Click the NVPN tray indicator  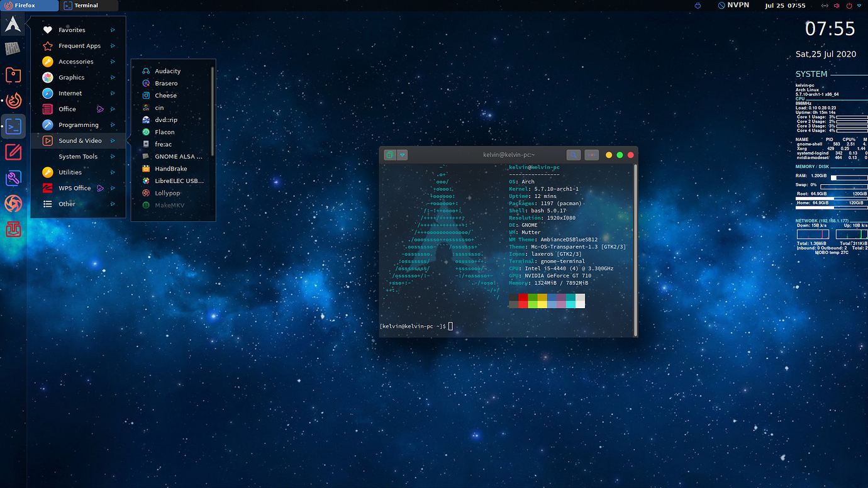pyautogui.click(x=733, y=6)
